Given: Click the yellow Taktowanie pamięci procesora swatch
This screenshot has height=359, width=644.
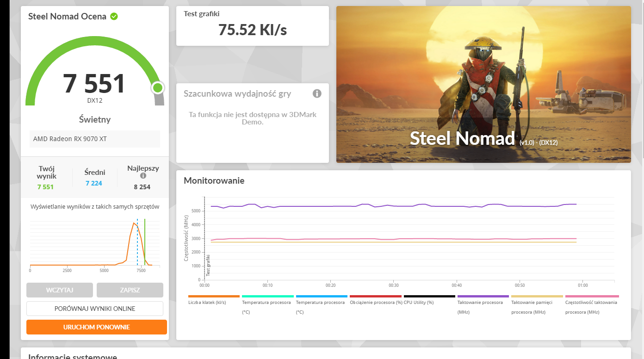Looking at the screenshot, I should pyautogui.click(x=537, y=296).
